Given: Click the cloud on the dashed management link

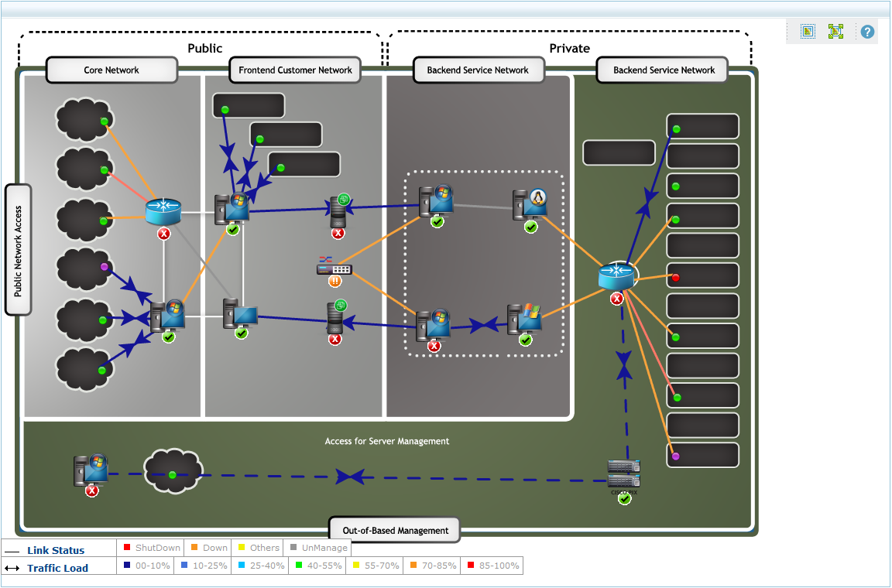Looking at the screenshot, I should (173, 470).
